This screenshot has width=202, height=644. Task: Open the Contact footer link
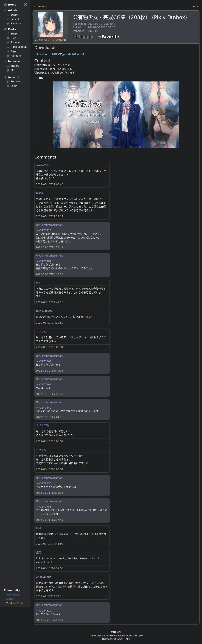107,639
